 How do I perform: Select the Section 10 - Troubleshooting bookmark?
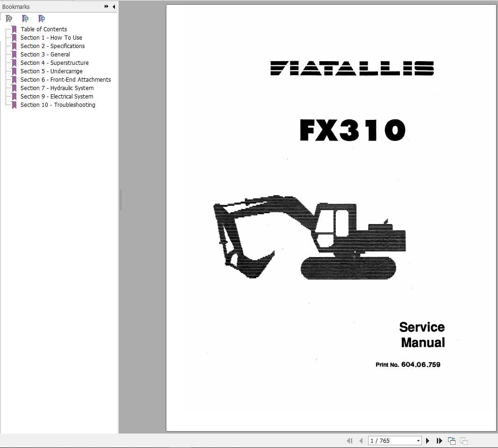[x=57, y=105]
